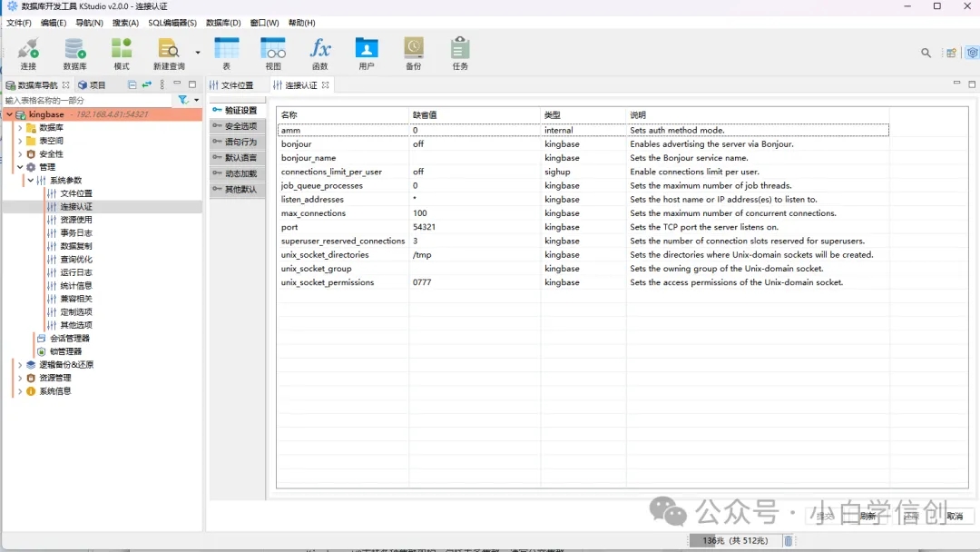Open the navigator view menu dots icon
The width and height of the screenshot is (980, 552).
[x=162, y=84]
